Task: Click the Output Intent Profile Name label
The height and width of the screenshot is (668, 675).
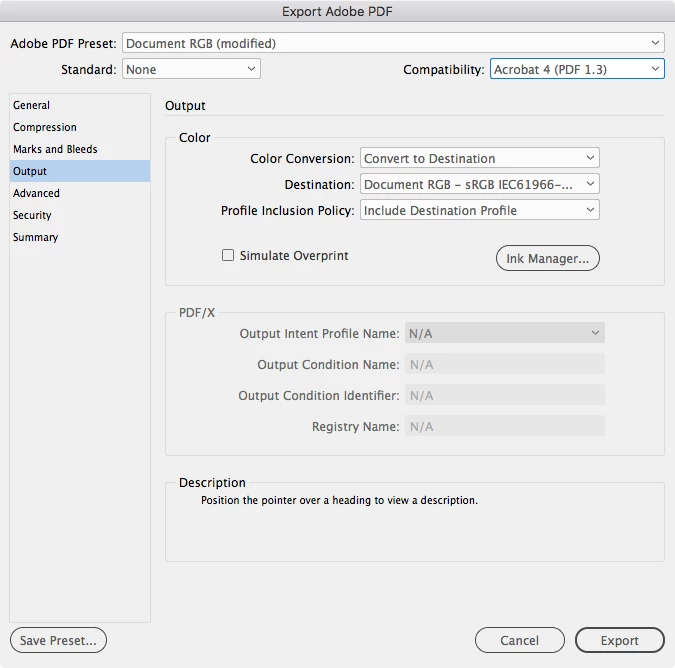Action: point(319,334)
